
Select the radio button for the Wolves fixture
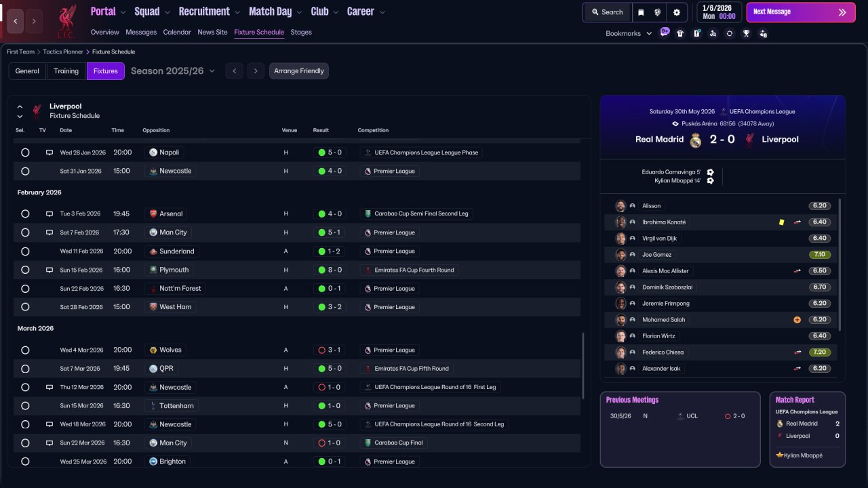pyautogui.click(x=25, y=350)
